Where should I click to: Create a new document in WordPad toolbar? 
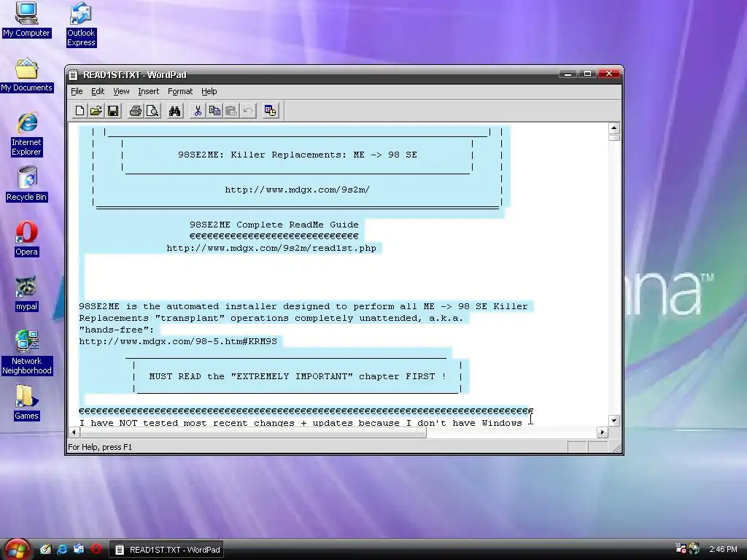[x=80, y=111]
